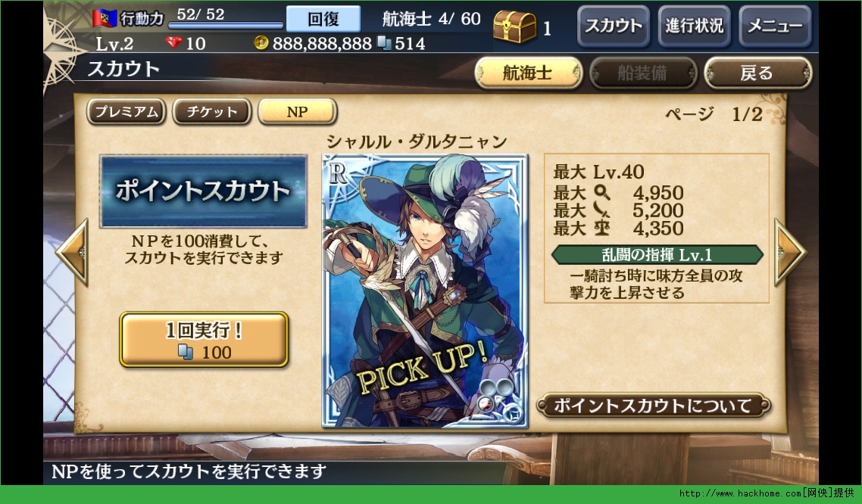The image size is (862, 504).
Task: Open ポイントスカウトについて info
Action: coord(653,406)
